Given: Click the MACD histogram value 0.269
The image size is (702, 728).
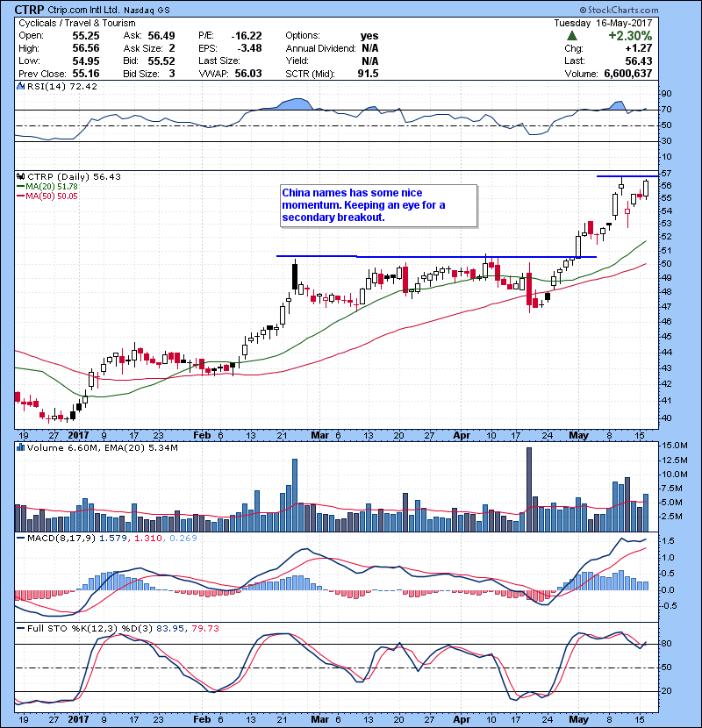Looking at the screenshot, I should click(183, 538).
